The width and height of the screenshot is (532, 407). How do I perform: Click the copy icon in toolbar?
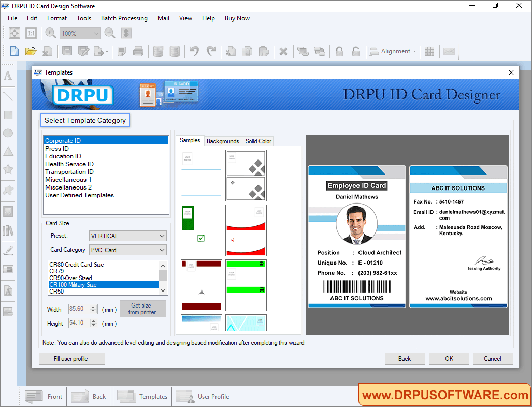tap(247, 51)
